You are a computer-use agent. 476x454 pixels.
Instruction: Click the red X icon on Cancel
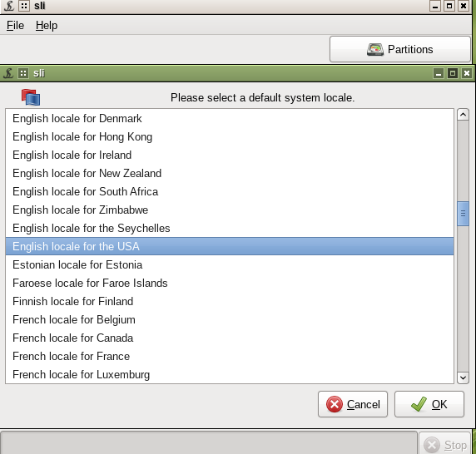(335, 404)
